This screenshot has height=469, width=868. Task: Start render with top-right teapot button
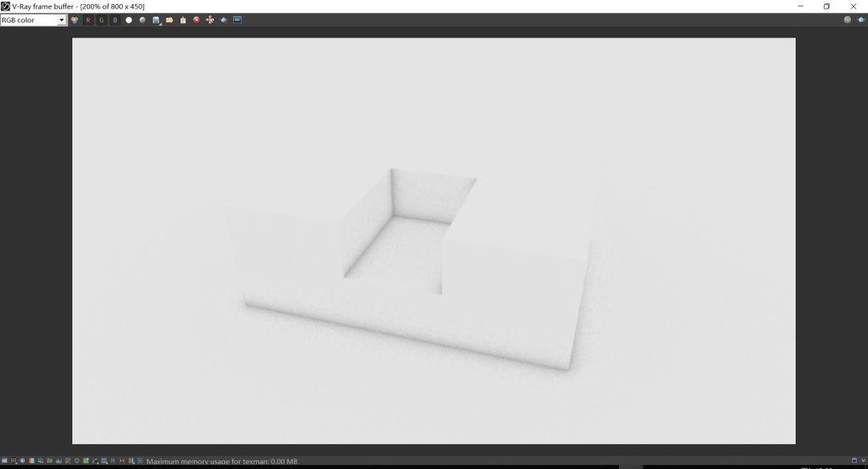click(861, 20)
